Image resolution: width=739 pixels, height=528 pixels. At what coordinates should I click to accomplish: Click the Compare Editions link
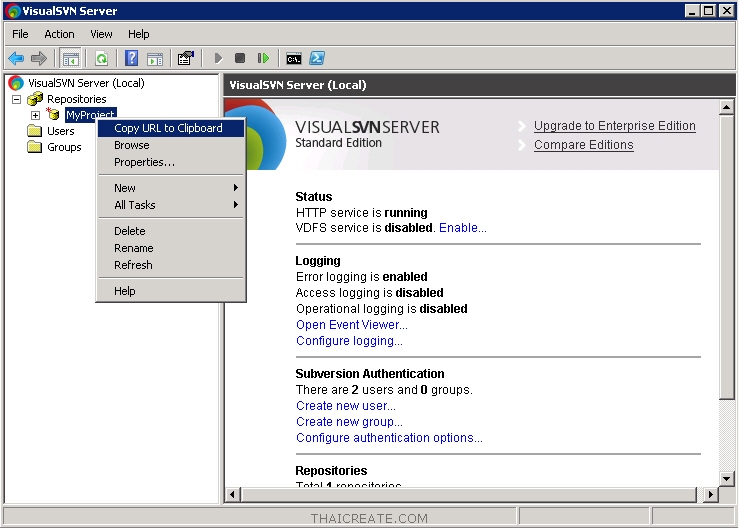point(583,145)
